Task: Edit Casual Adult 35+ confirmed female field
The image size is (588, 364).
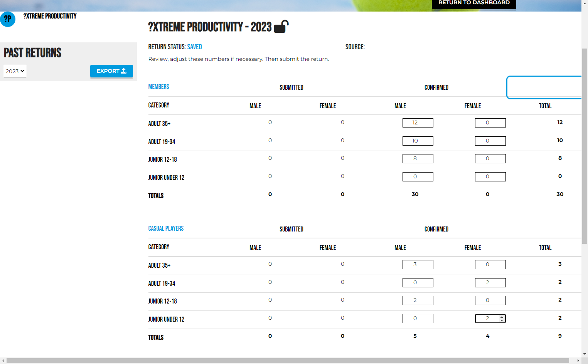Action: [490, 265]
